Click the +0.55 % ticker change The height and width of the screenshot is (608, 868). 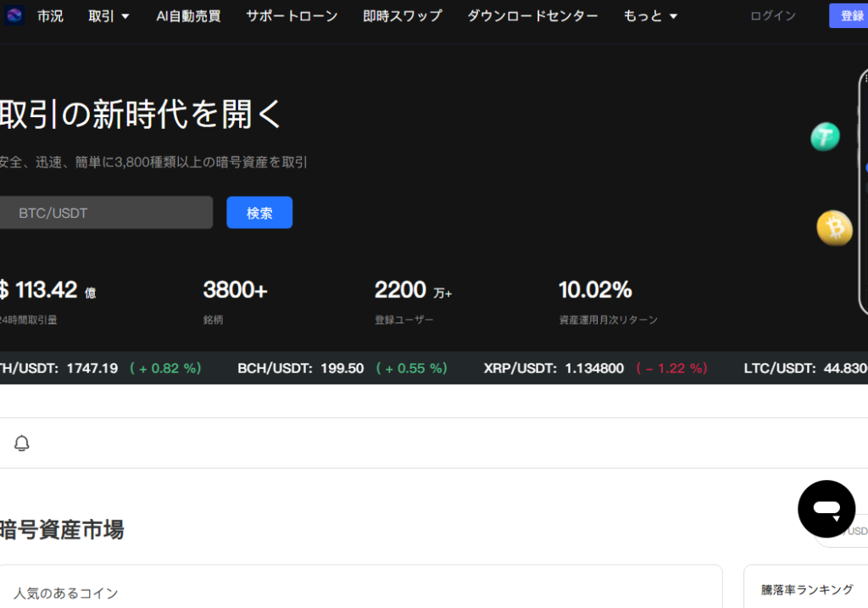(411, 368)
